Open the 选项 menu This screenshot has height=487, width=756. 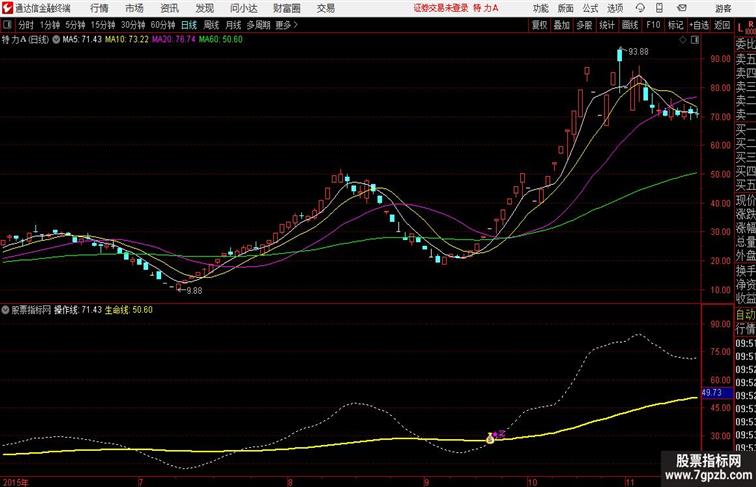pyautogui.click(x=615, y=8)
